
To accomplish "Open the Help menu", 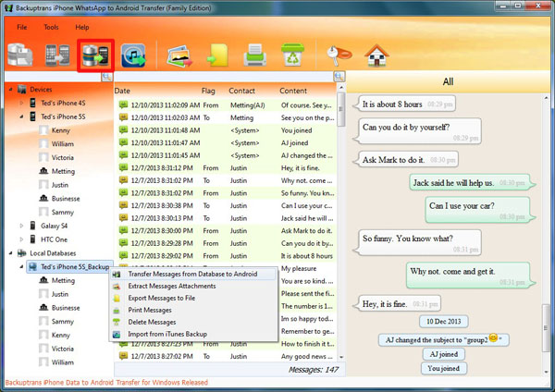I will 82,27.
